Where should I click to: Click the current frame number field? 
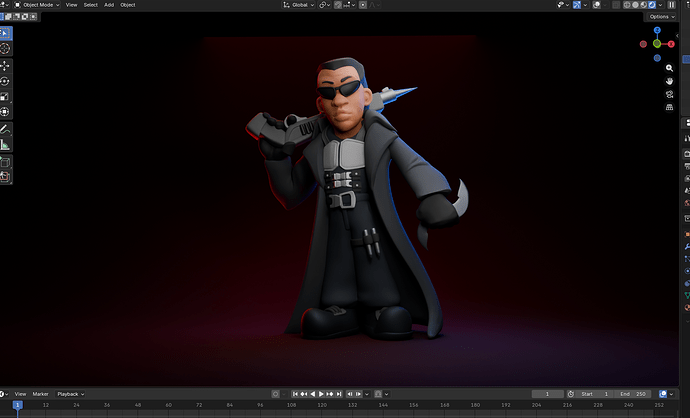click(x=547, y=394)
